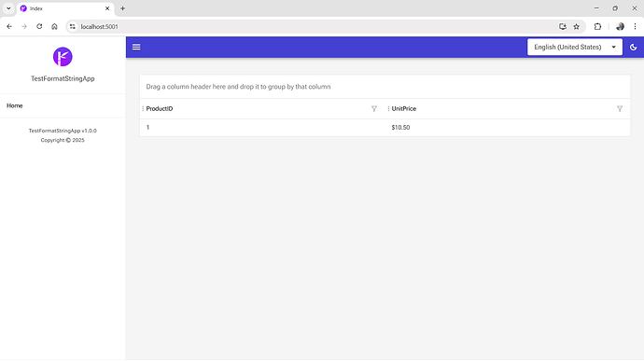Open Chrome three-dot menu
This screenshot has height=361, width=644.
coord(635,26)
